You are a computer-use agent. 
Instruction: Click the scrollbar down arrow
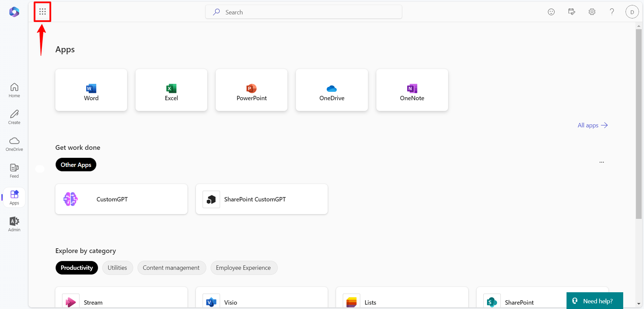pyautogui.click(x=639, y=304)
